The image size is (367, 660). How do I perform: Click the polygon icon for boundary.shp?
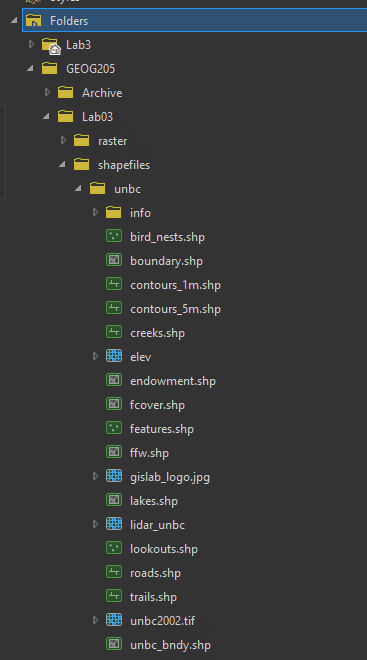114,260
